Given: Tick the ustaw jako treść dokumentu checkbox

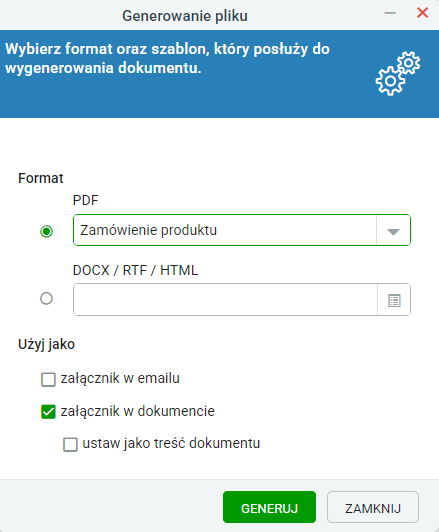Looking at the screenshot, I should [x=70, y=444].
